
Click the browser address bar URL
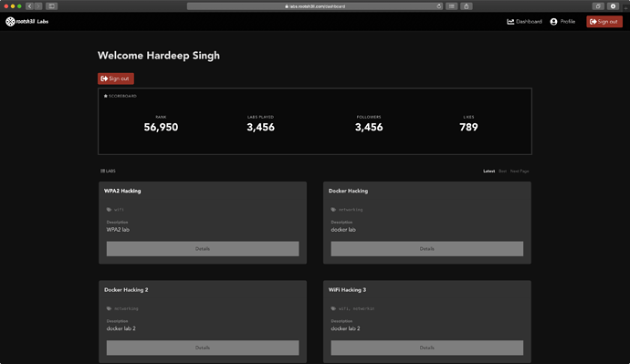(x=315, y=6)
